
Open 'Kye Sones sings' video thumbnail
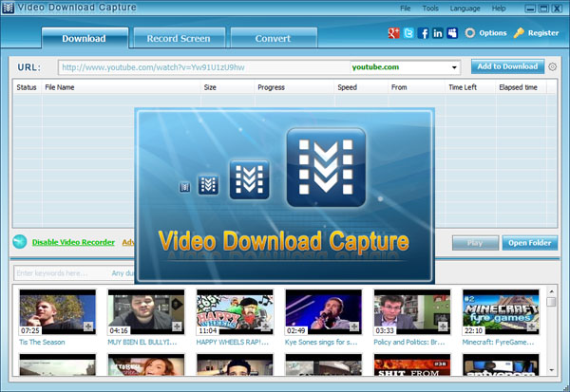324,312
